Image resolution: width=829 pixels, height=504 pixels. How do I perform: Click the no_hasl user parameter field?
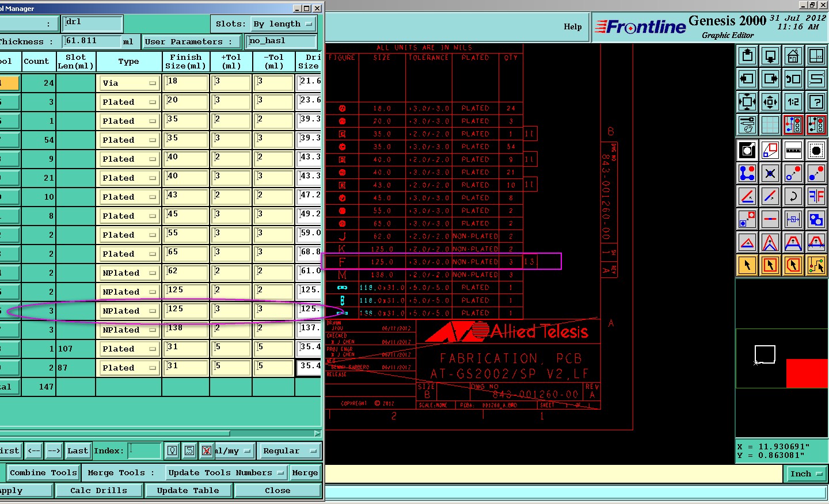click(x=282, y=41)
